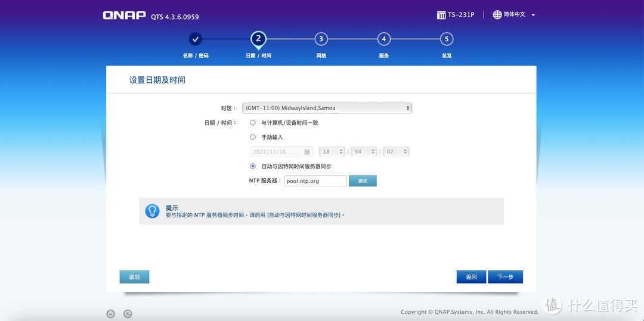644x321 pixels.
Task: Jump to step 4 circle
Action: coord(383,39)
